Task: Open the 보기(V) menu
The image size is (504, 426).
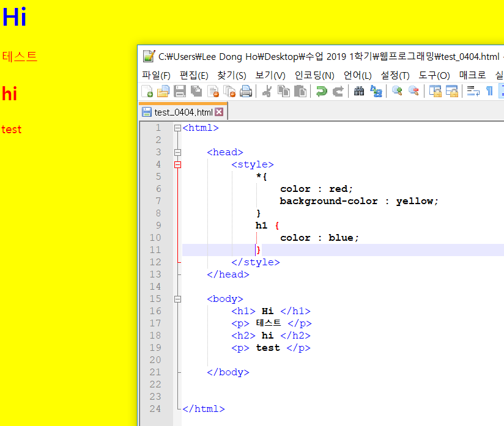Action: point(270,75)
